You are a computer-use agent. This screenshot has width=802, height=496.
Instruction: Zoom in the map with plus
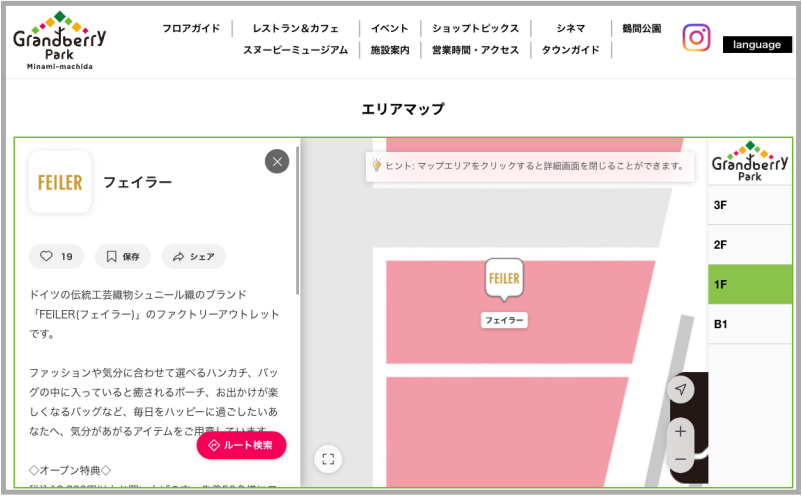[x=680, y=432]
